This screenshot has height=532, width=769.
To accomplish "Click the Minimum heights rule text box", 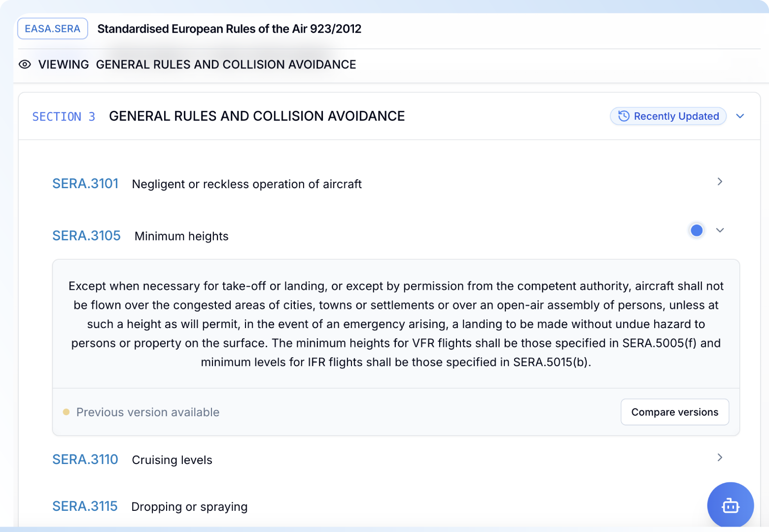I will point(396,324).
